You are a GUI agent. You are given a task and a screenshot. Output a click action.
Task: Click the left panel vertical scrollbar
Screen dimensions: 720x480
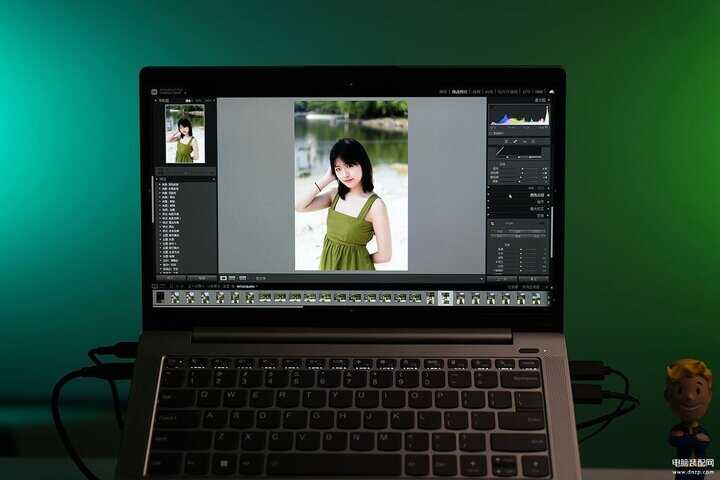point(153,200)
